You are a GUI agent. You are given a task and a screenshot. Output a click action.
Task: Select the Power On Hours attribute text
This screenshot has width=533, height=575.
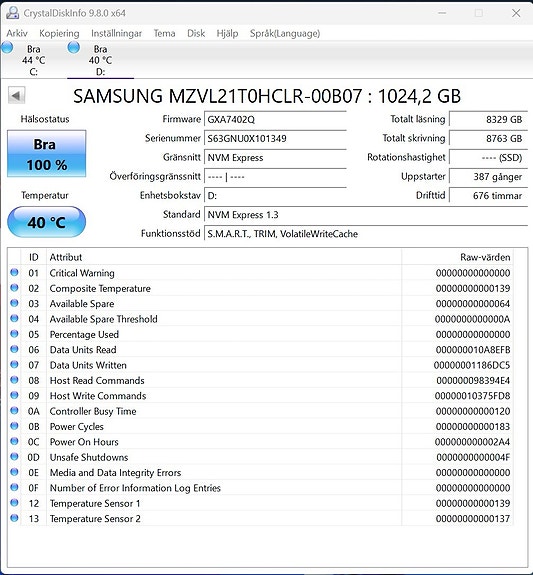point(84,442)
